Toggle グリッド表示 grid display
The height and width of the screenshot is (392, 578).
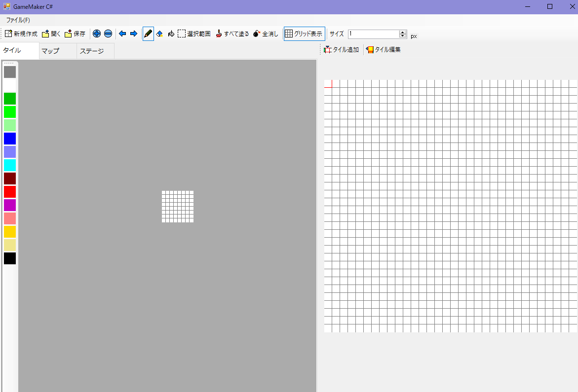click(305, 34)
